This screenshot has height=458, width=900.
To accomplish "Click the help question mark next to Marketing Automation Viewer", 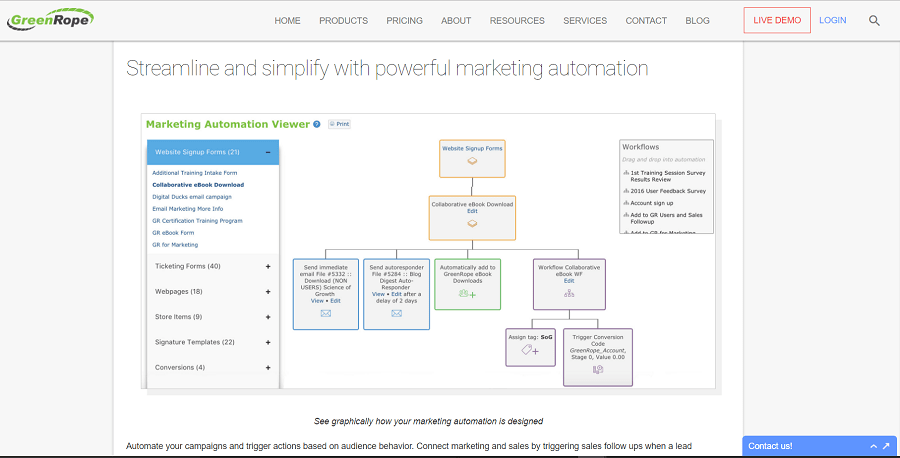I will coord(317,124).
